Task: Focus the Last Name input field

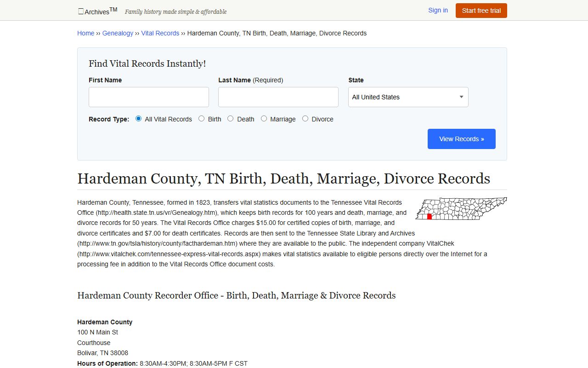Action: pos(278,97)
